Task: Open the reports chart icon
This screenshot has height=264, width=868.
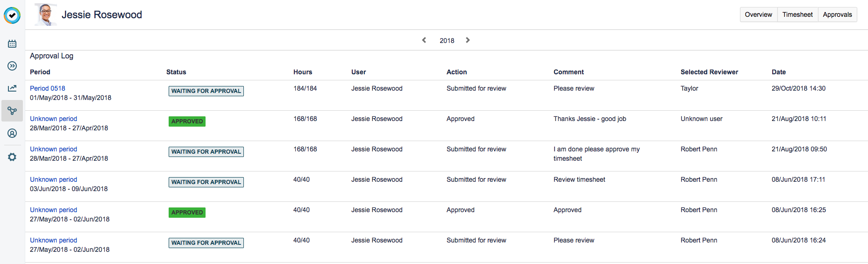Action: 12,88
